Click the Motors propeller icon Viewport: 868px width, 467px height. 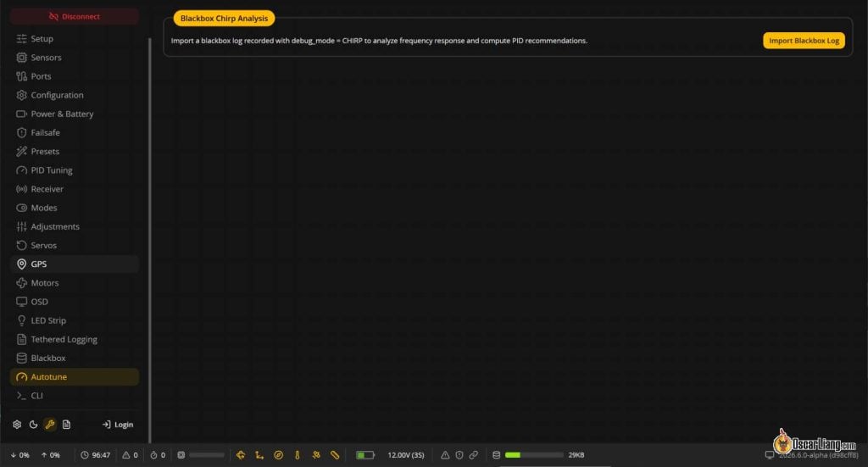tap(21, 283)
